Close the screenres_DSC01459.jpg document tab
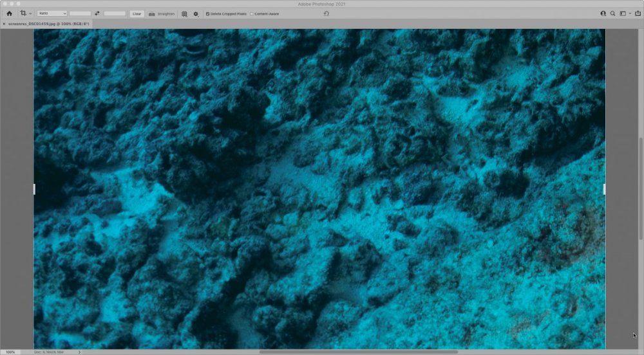Screen dimensions: 644x355 pos(4,24)
